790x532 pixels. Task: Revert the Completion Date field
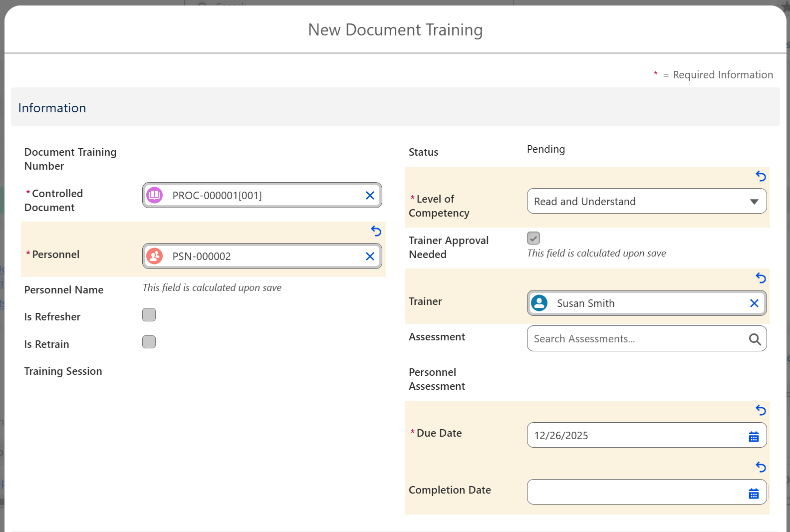tap(761, 467)
